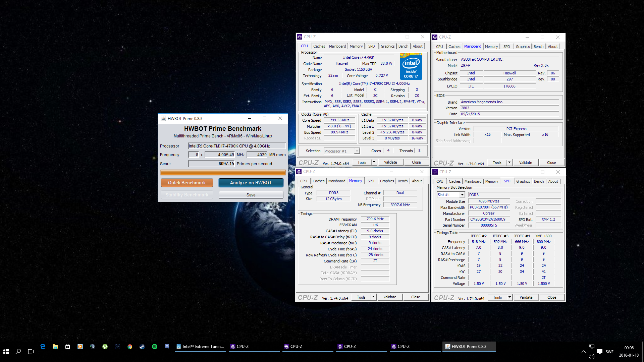Select the Core Speed value 799.53 MHz

(x=339, y=120)
